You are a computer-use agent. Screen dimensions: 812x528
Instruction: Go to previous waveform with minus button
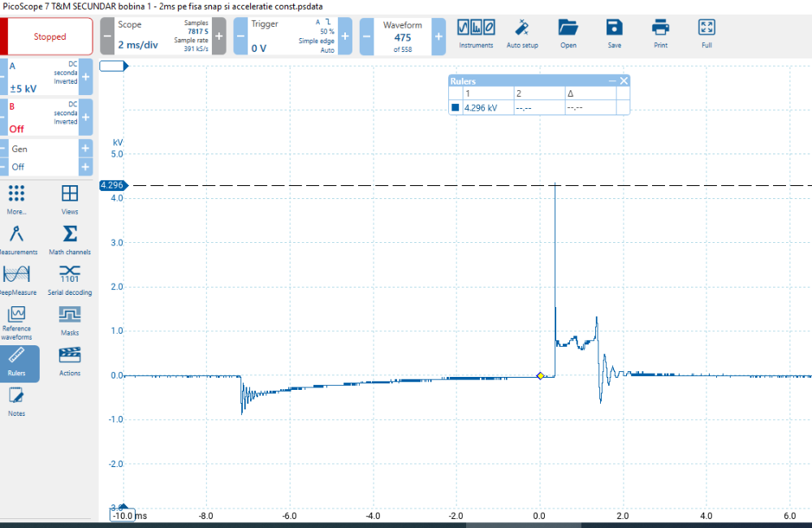click(x=367, y=37)
